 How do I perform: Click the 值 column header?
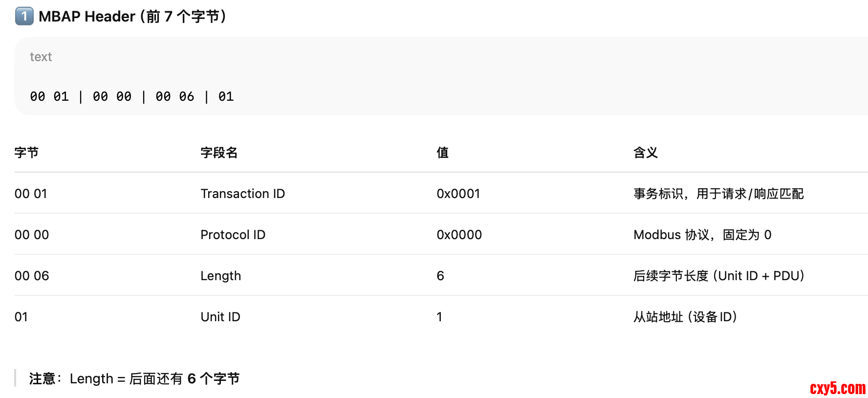pos(442,153)
